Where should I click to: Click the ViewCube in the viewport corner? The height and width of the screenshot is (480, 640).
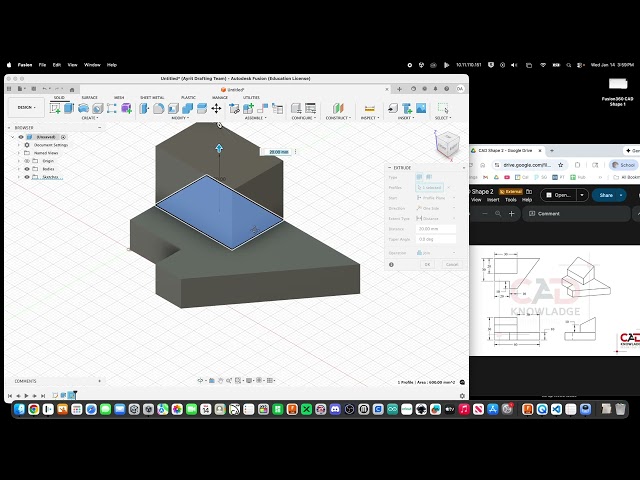point(448,144)
